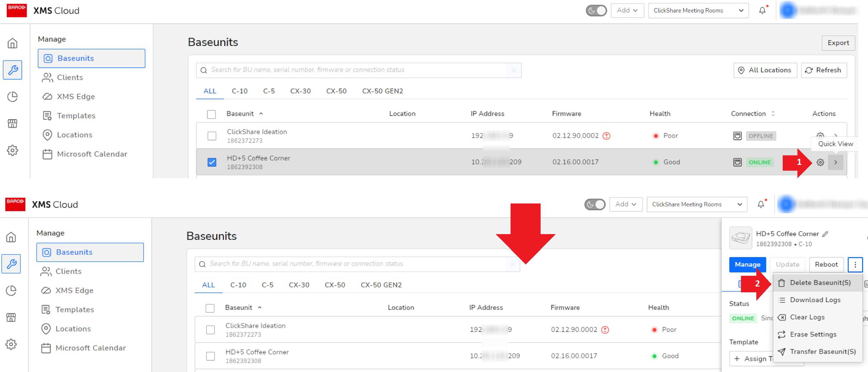Open Quick View chevron for HD+5 Coffee Corner

(x=836, y=162)
